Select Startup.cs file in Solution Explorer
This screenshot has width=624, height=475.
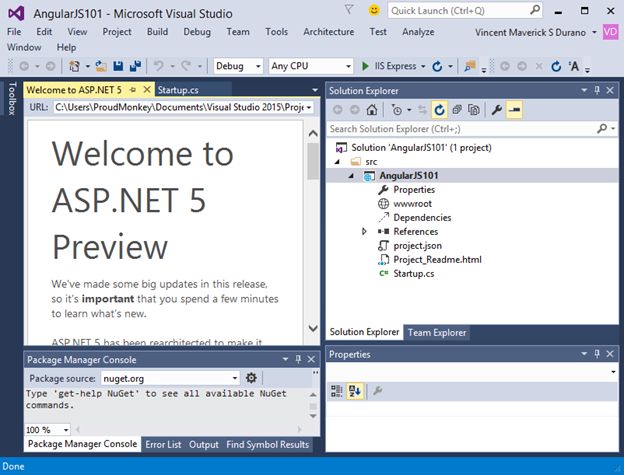pos(413,273)
